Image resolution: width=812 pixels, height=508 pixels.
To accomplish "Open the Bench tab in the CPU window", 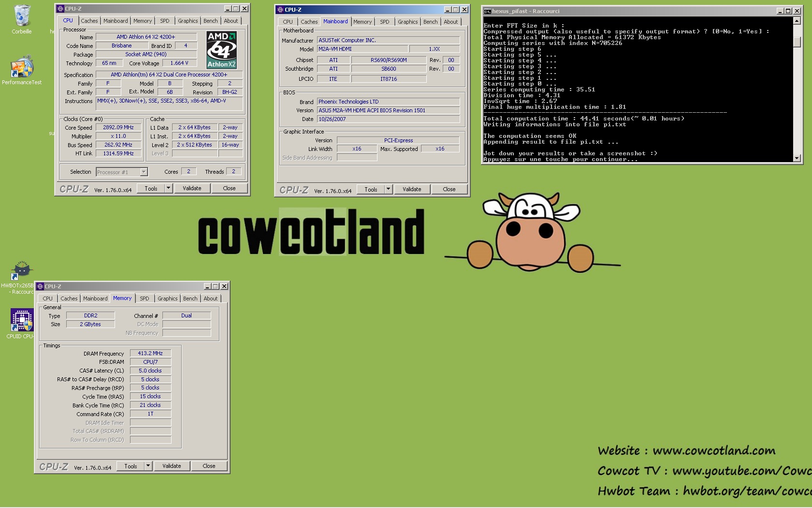I will (x=210, y=21).
